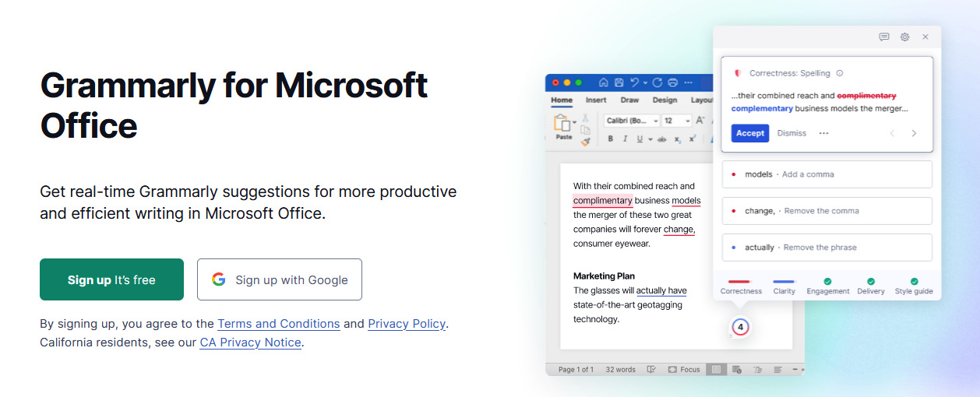The height and width of the screenshot is (397, 980).
Task: Click the underlined word complimentary in the document
Action: click(602, 201)
